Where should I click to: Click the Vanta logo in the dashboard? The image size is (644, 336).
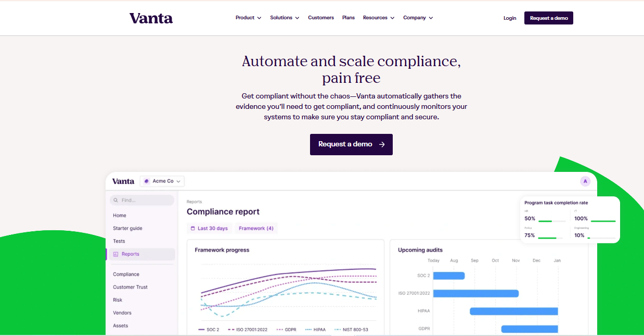[x=123, y=181]
